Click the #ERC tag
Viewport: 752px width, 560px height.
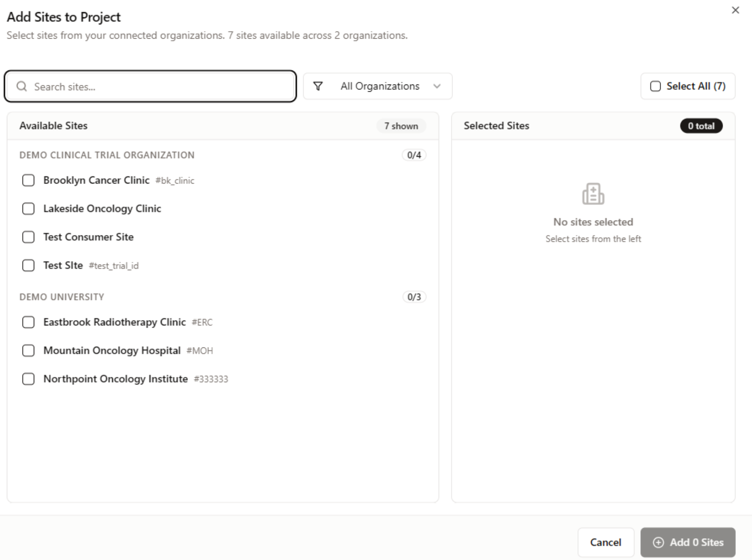[202, 322]
